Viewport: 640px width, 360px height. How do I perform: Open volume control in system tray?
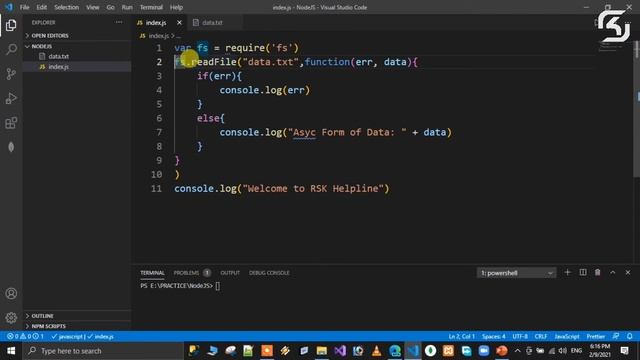coord(562,351)
